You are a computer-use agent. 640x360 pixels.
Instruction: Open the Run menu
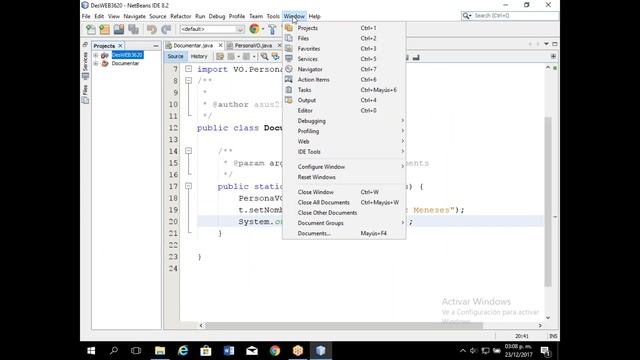pos(200,16)
